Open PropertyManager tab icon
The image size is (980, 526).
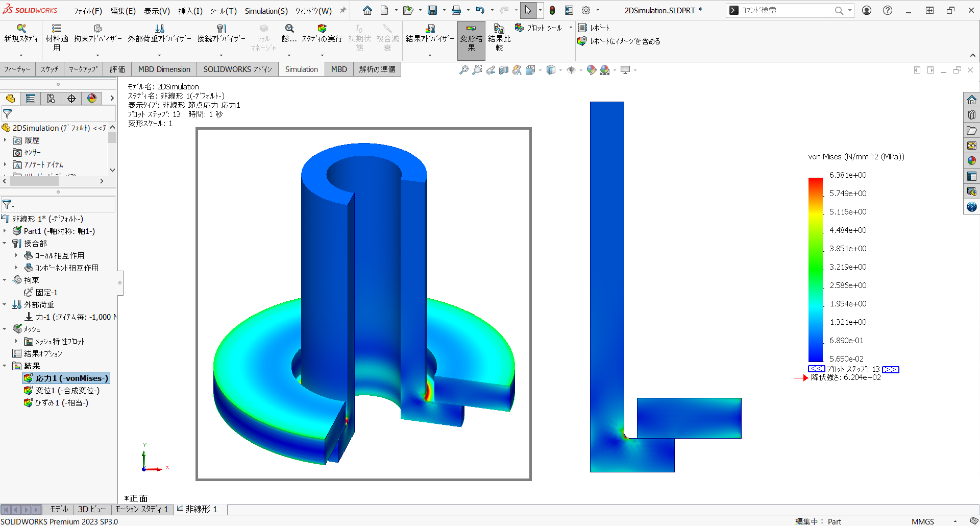pos(31,99)
